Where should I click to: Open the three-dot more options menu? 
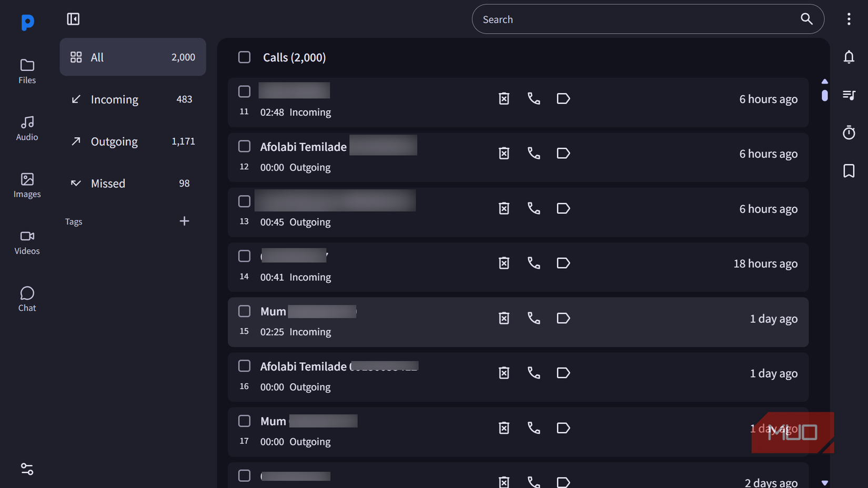849,19
